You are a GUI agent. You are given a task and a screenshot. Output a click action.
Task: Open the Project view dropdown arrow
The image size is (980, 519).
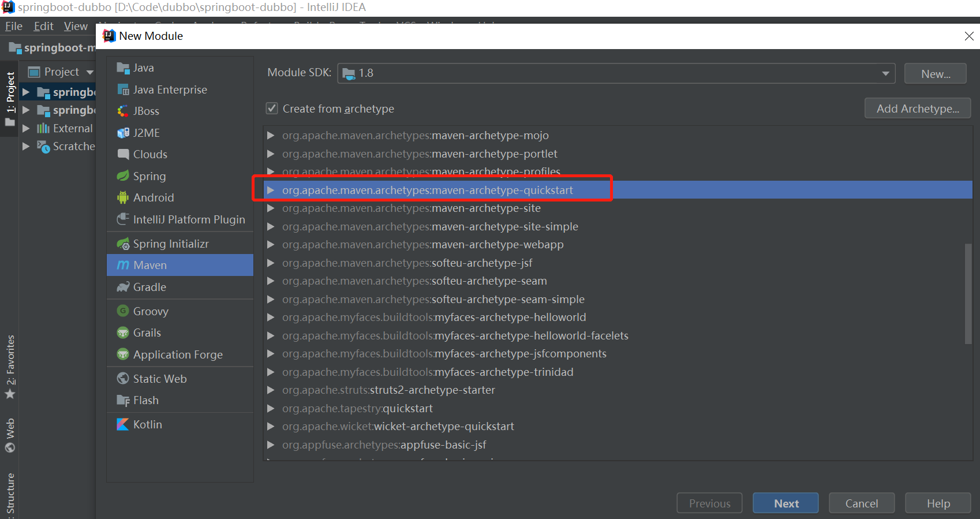pyautogui.click(x=90, y=72)
